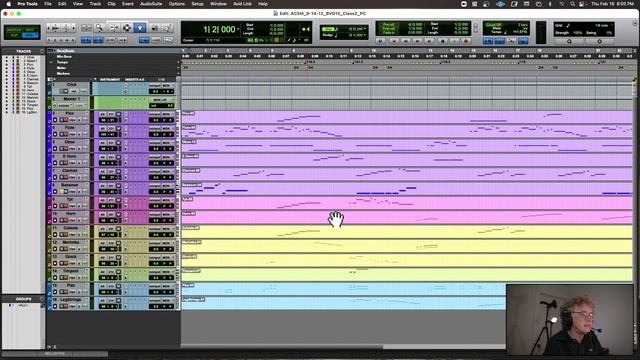
Task: Record-enable the Picc track
Action: pyautogui.click(x=55, y=120)
